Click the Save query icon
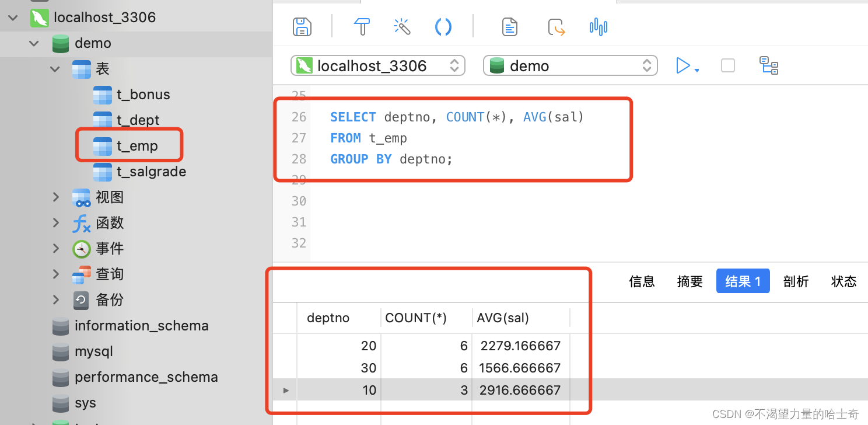Viewport: 868px width, 425px height. click(302, 27)
